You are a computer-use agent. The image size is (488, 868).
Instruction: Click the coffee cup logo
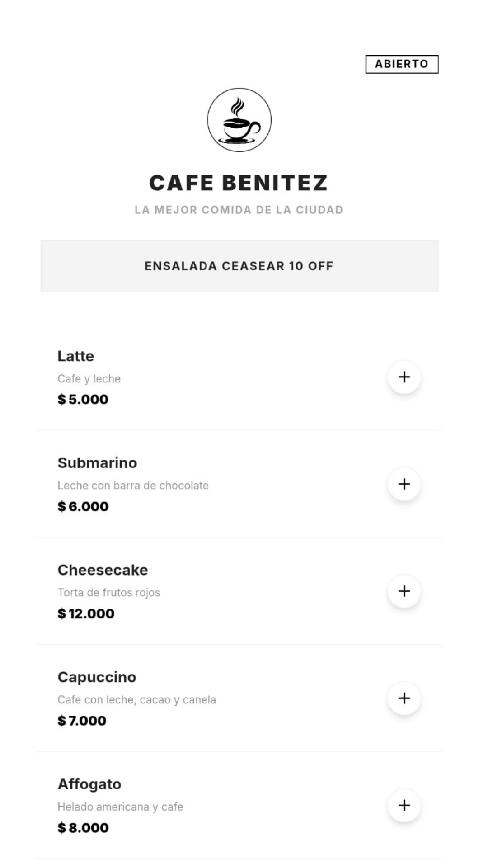[239, 120]
